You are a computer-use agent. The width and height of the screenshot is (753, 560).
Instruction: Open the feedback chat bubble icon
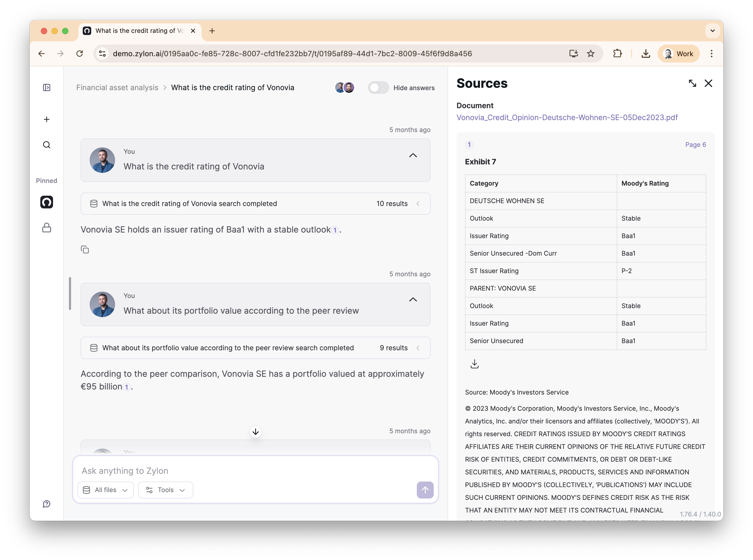point(47,504)
